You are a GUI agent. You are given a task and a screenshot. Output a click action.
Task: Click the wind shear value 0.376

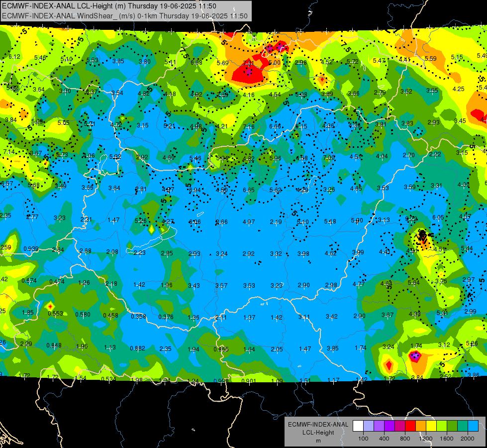click(166, 317)
